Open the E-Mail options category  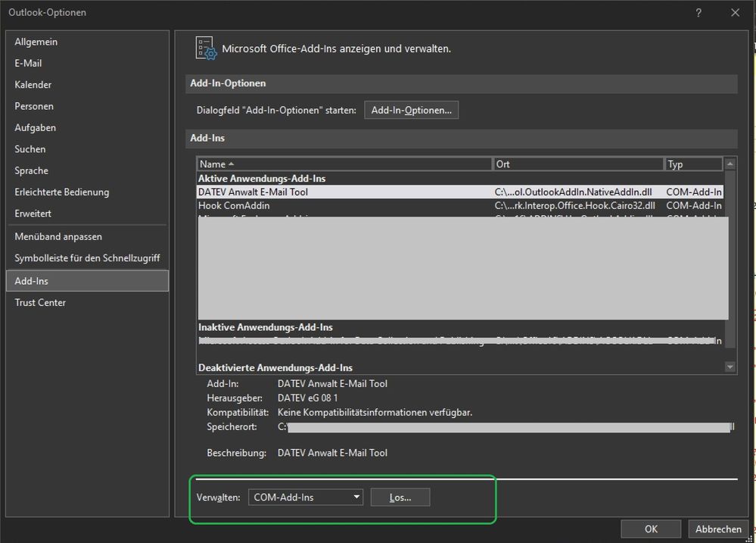point(29,64)
